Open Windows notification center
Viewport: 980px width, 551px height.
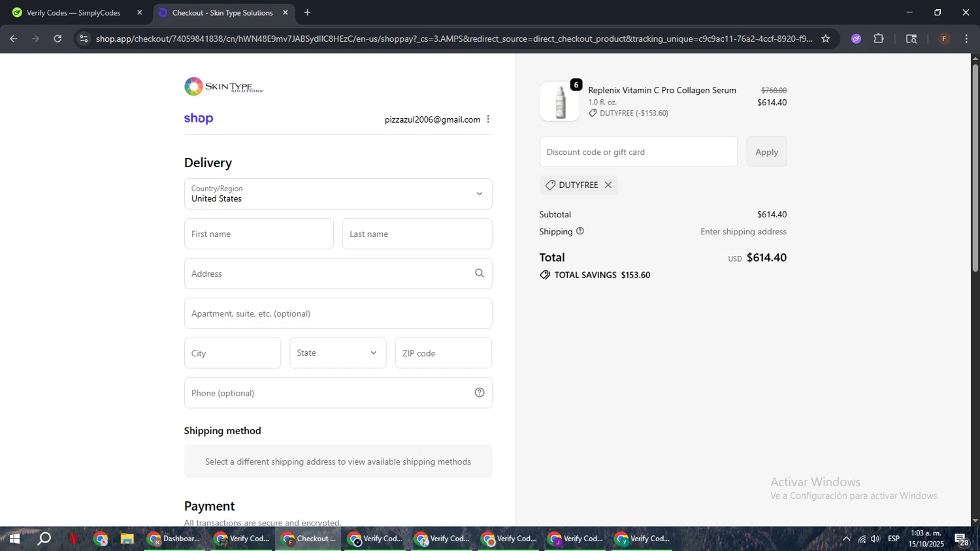(962, 539)
